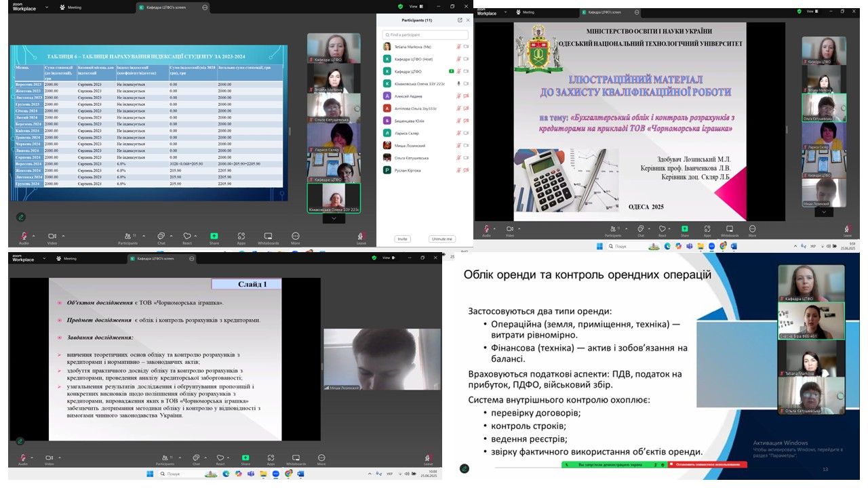Screen dimensions: 868x488
Task: Pop out the Participants (11) panel
Action: (460, 20)
